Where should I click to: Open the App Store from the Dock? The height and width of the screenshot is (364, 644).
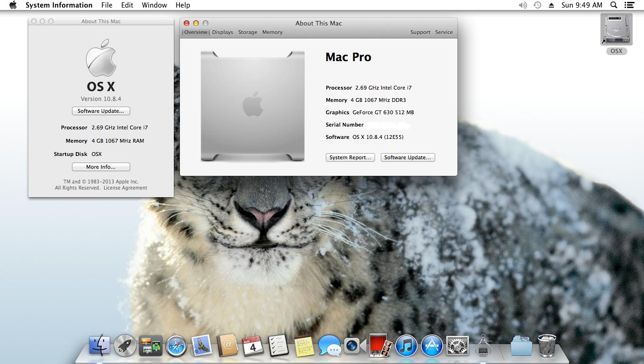[x=432, y=346]
